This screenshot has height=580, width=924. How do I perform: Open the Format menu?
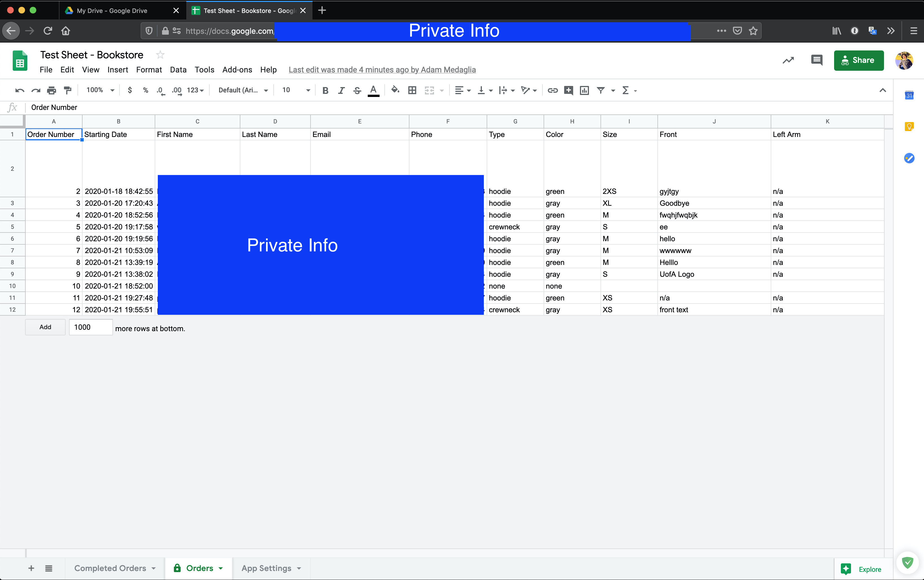point(149,69)
